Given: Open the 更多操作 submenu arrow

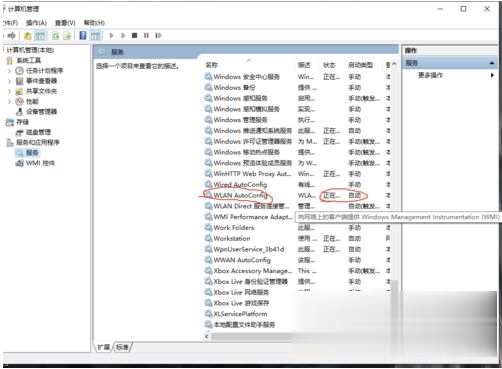Looking at the screenshot, I should (x=492, y=75).
